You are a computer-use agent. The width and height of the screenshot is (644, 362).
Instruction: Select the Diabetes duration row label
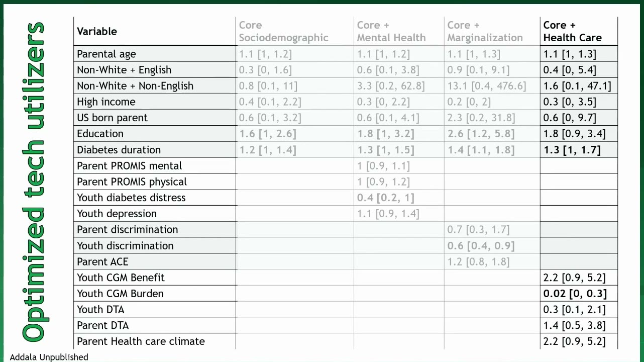coord(119,150)
